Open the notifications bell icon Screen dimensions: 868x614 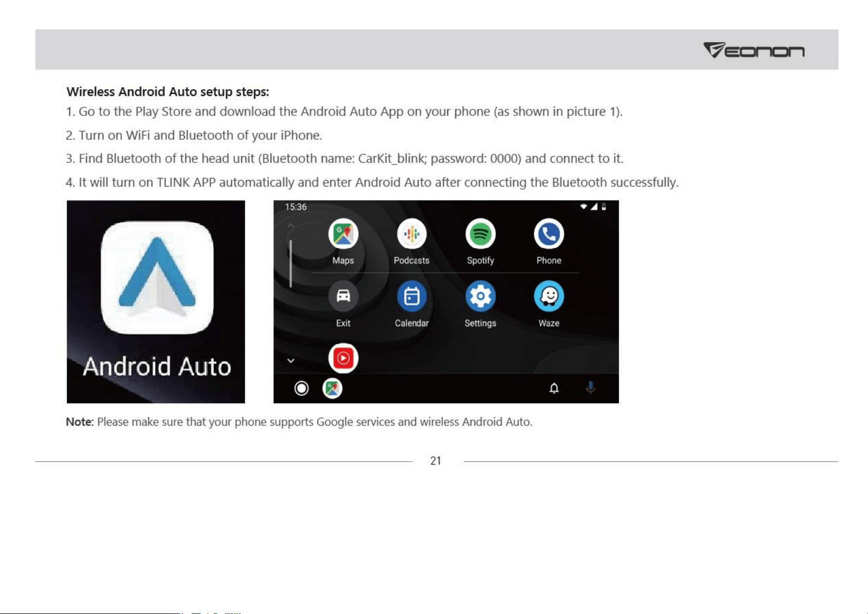pos(554,388)
